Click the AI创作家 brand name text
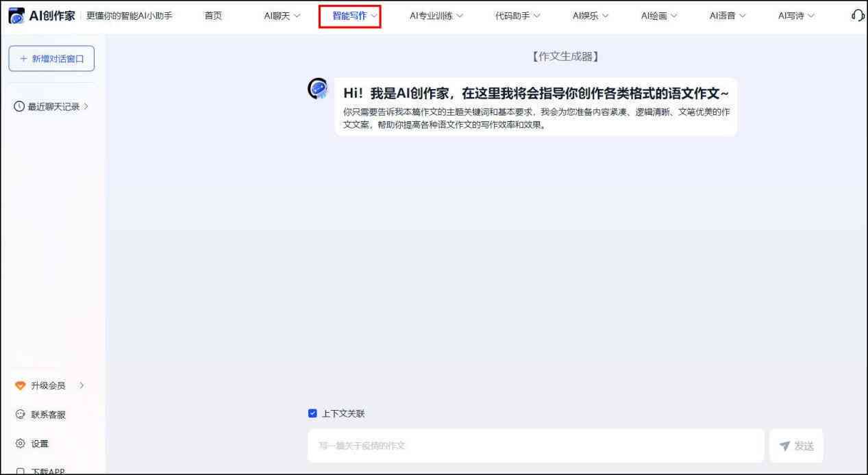Screen dimensions: 868x475 click(x=52, y=16)
